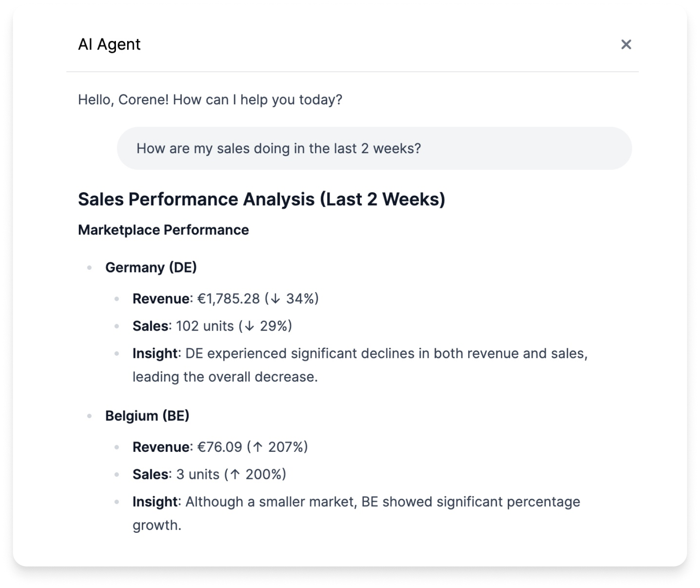Viewport: 700px width, 588px height.
Task: Click the bullet before Belgium (BE)
Action: pyautogui.click(x=90, y=416)
